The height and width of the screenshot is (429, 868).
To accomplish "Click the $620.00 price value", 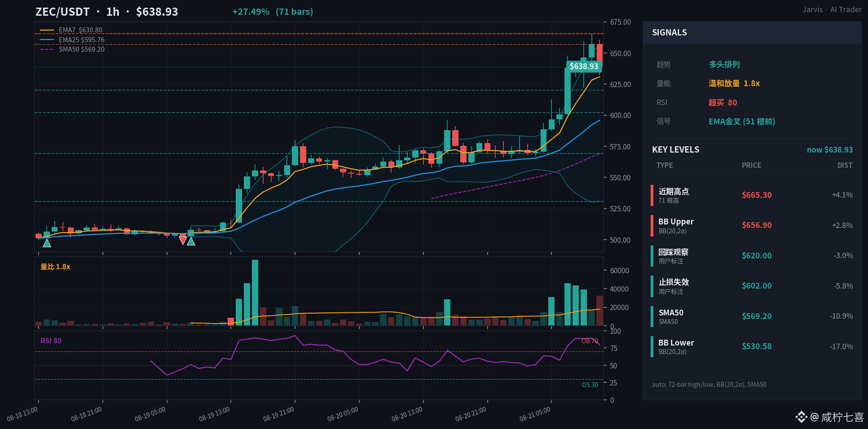I will [757, 256].
